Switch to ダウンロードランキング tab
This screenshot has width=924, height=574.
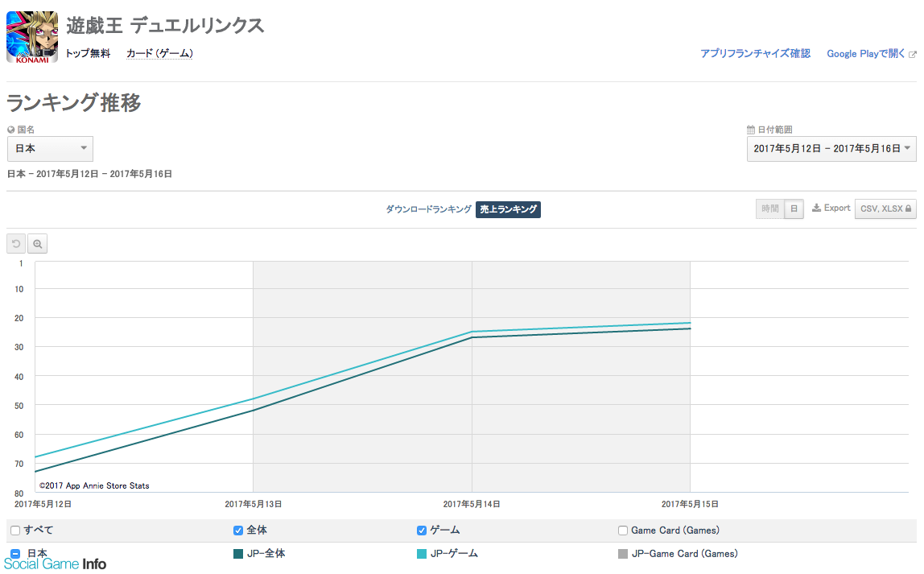[428, 209]
